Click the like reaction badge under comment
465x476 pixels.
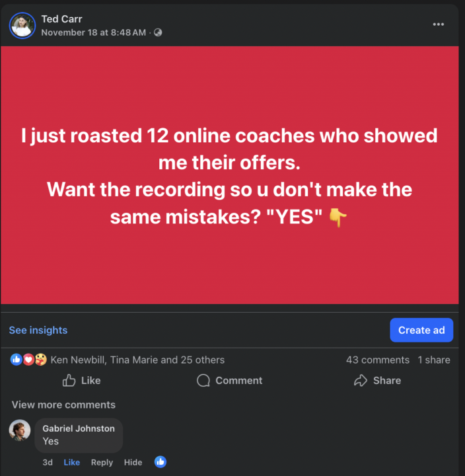click(x=160, y=462)
